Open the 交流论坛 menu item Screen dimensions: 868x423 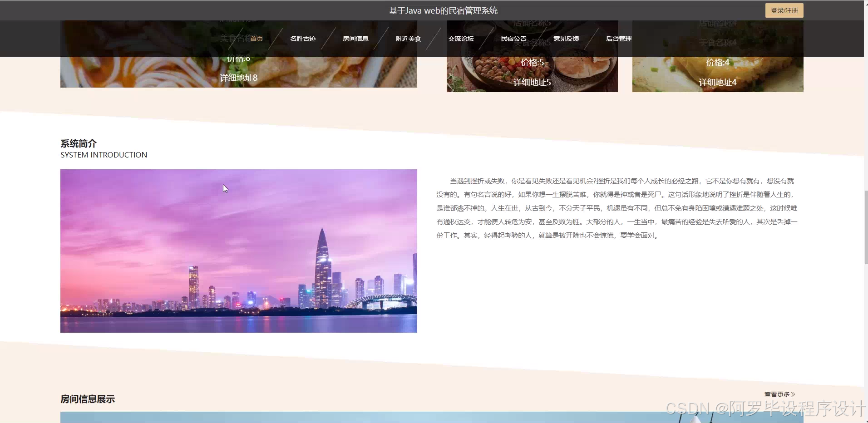click(461, 39)
